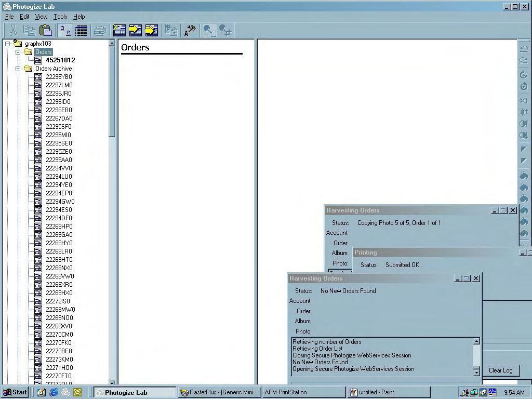Decrease contrast with half-circle down icon
Viewport: 532px width, 399px height.
click(524, 136)
